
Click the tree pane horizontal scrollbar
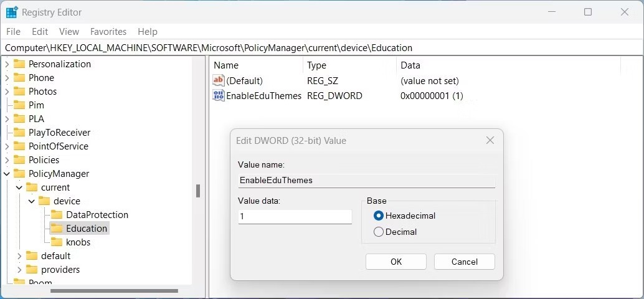115,291
